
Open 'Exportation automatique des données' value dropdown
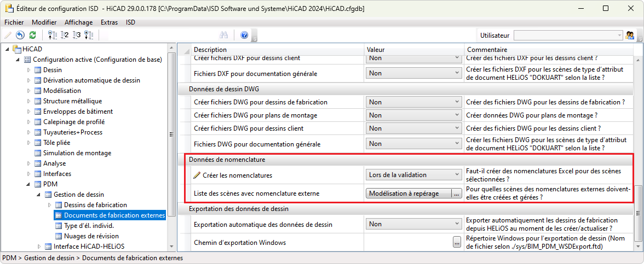pos(457,224)
